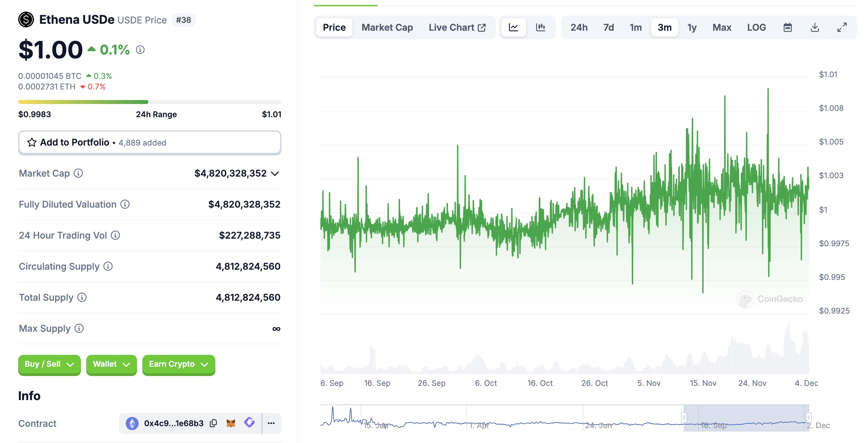Image resolution: width=868 pixels, height=443 pixels.
Task: Toggle LOG scale on the chart
Action: pos(756,27)
